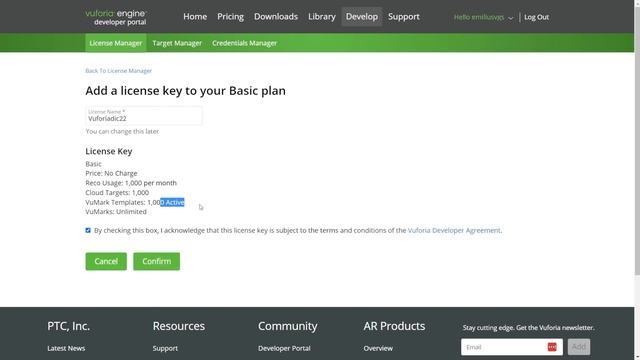Follow the Back To License Manager link
Screen dimensions: 640x360
click(118, 71)
